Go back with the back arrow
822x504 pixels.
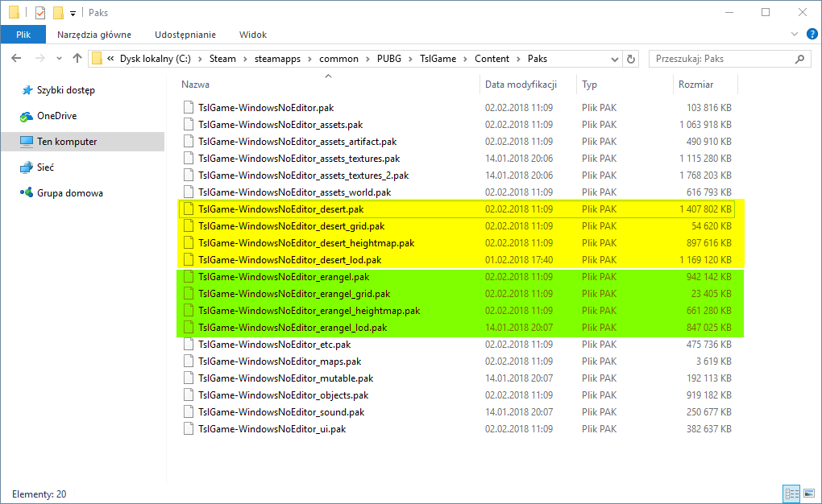pos(16,59)
